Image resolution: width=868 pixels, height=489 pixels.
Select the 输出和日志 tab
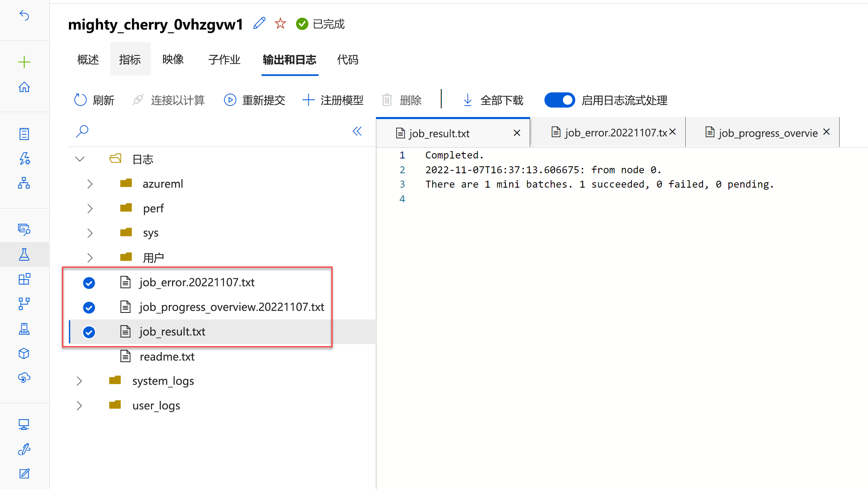tap(289, 60)
